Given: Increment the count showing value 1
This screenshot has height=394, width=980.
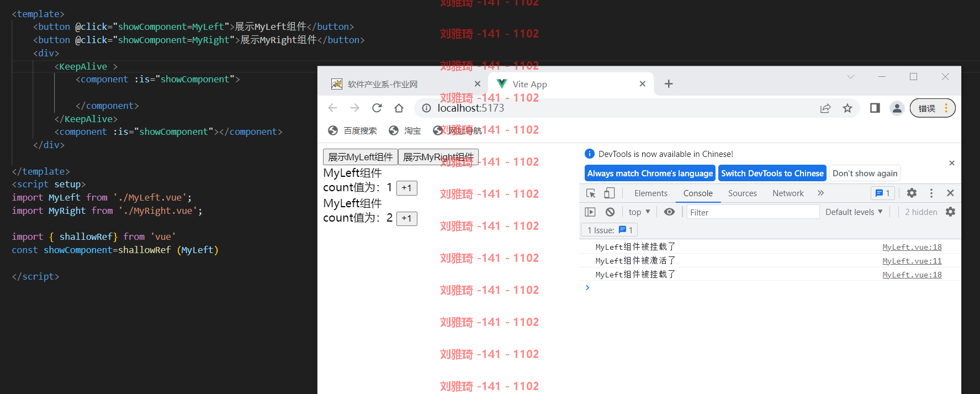Looking at the screenshot, I should [407, 188].
